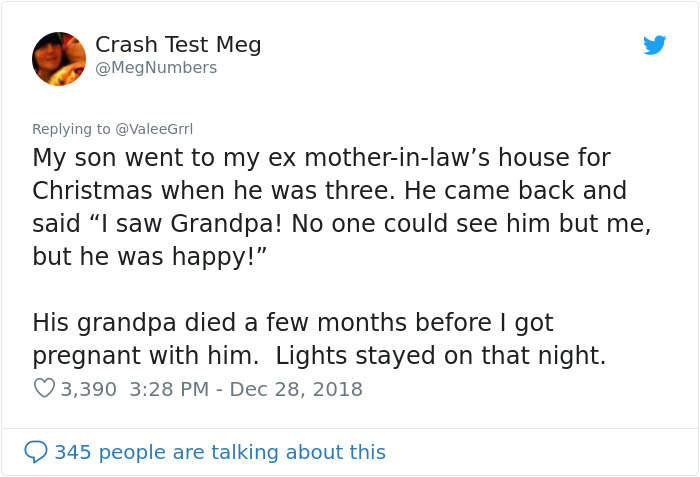Click the line starting "His grandpa died"
Image resolution: width=700 pixels, height=477 pixels.
click(292, 323)
